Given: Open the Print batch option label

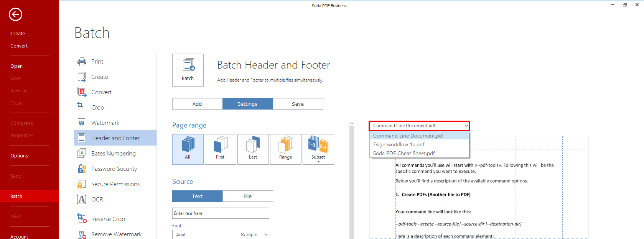Looking at the screenshot, I should [97, 62].
